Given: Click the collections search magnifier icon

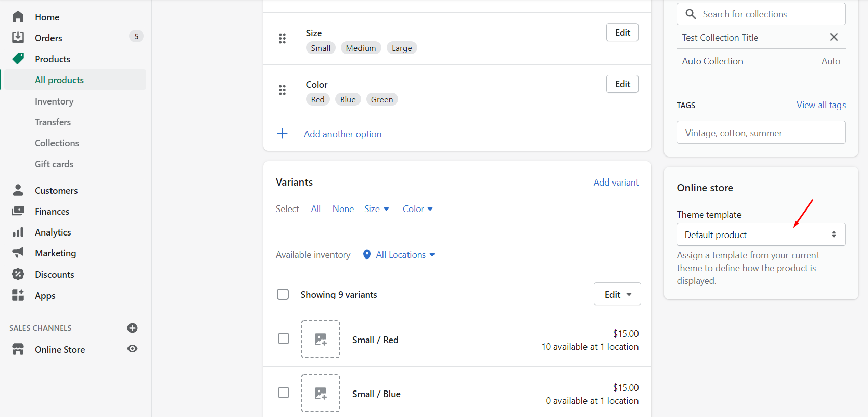Looking at the screenshot, I should point(691,14).
